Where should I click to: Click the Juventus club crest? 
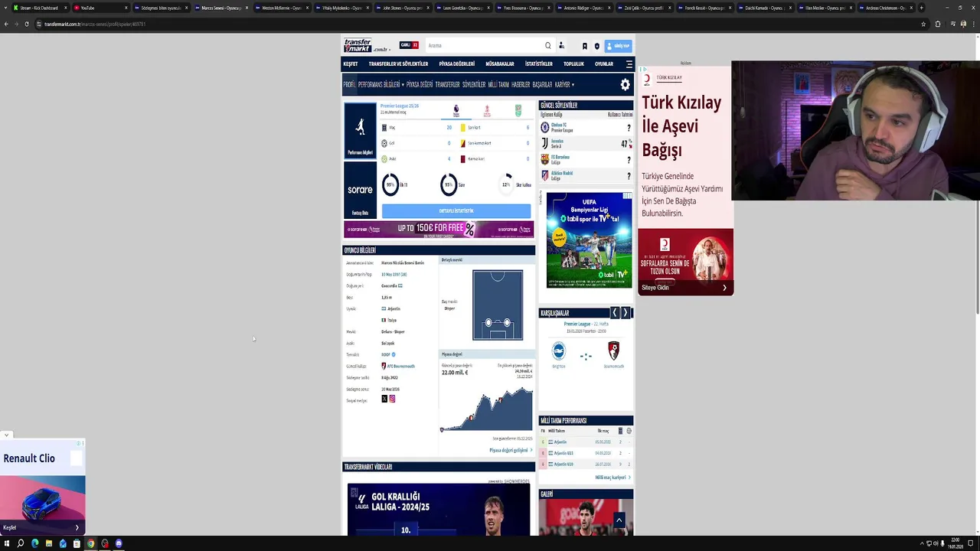click(x=545, y=143)
